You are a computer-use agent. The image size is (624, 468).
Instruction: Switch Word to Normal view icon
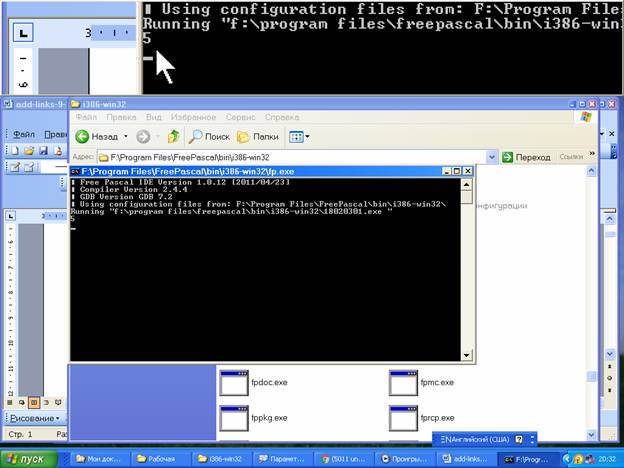point(10,403)
